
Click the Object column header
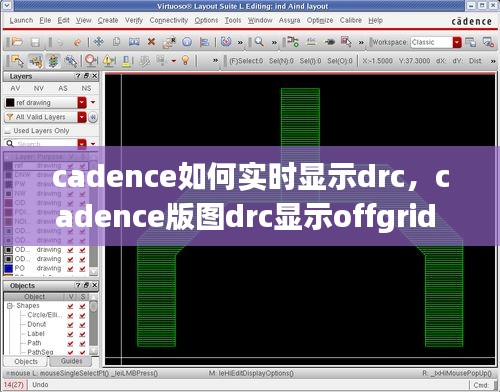click(34, 296)
